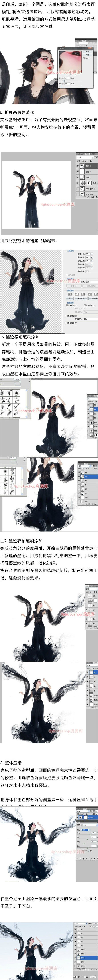Enable 显示背景 checkbox in Liquify panel

point(67,323)
